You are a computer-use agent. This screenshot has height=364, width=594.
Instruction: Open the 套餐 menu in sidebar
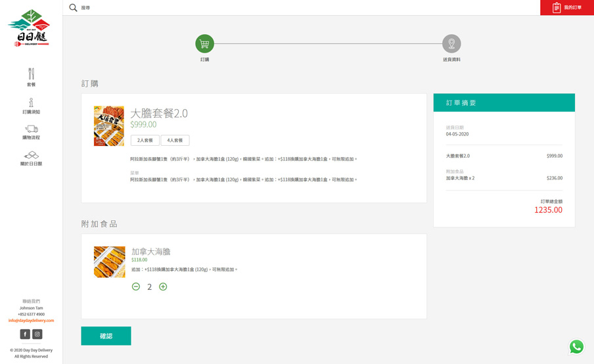pos(31,77)
